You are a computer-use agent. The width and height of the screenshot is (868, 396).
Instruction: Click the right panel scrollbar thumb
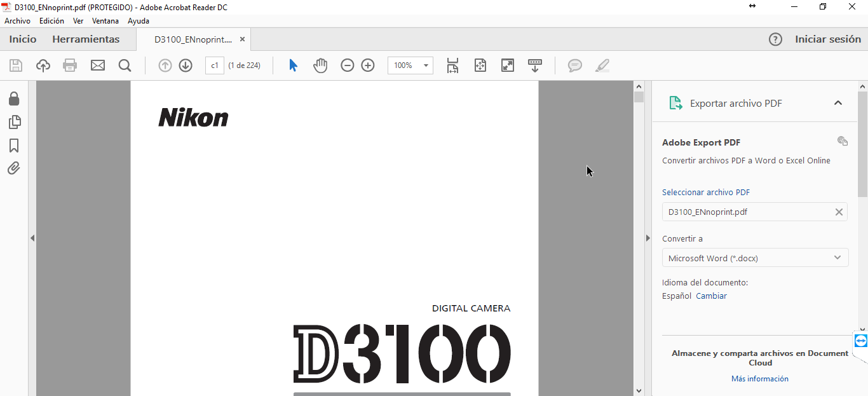click(862, 144)
